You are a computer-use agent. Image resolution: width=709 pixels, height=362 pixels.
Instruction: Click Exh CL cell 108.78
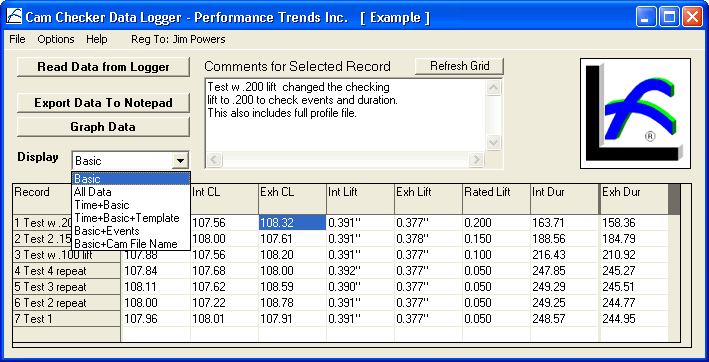point(293,302)
